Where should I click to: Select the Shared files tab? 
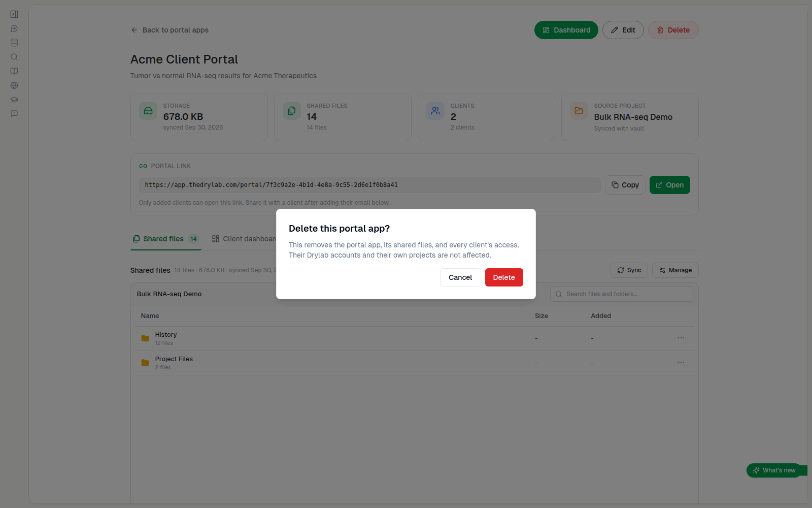(x=166, y=239)
